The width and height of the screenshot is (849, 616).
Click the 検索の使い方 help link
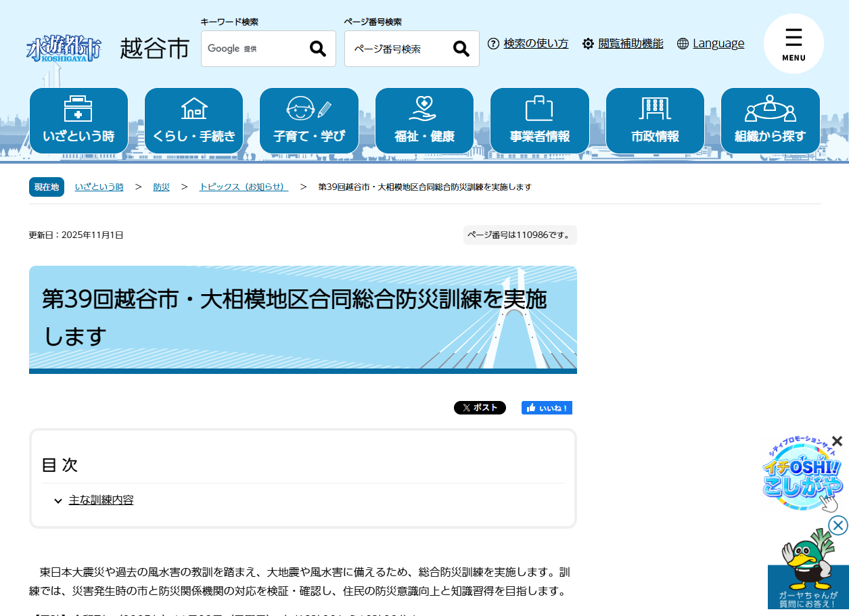pyautogui.click(x=536, y=43)
